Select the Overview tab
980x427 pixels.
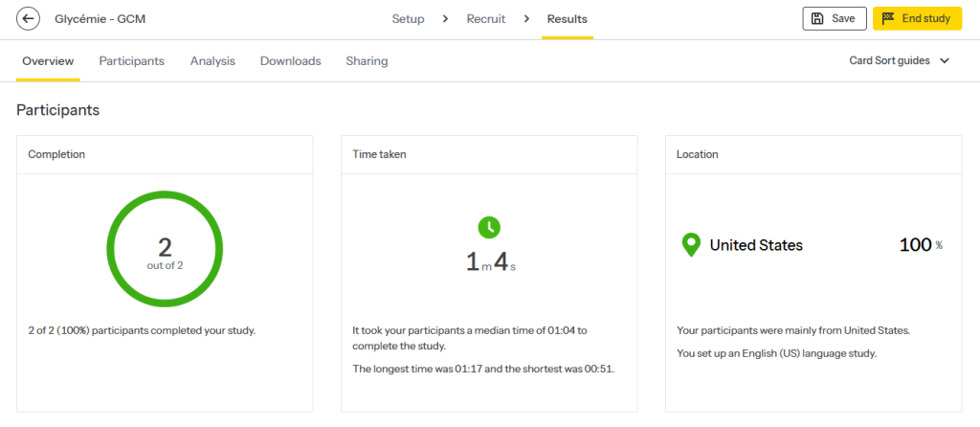click(x=48, y=61)
